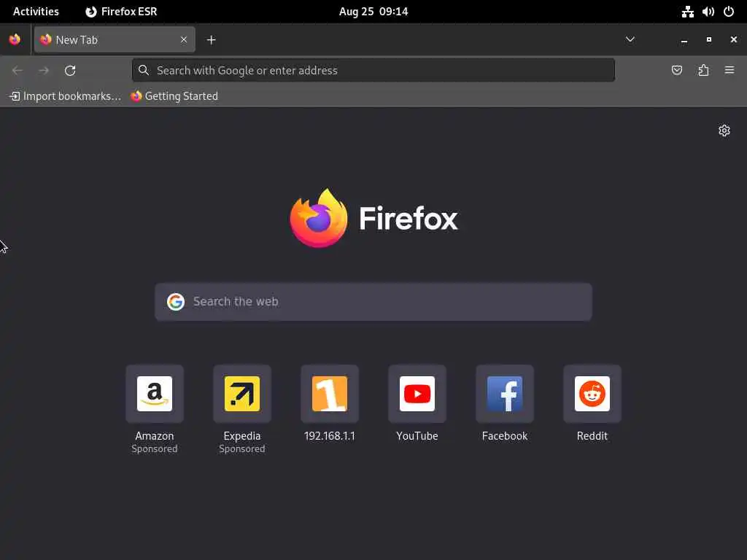Open the YouTube shortcut tile
This screenshot has width=747, height=560.
(x=417, y=394)
